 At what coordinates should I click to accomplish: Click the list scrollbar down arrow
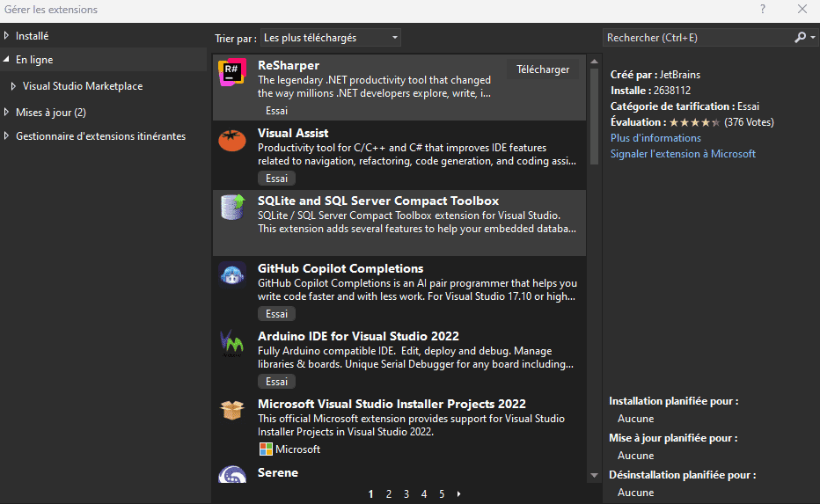[594, 475]
